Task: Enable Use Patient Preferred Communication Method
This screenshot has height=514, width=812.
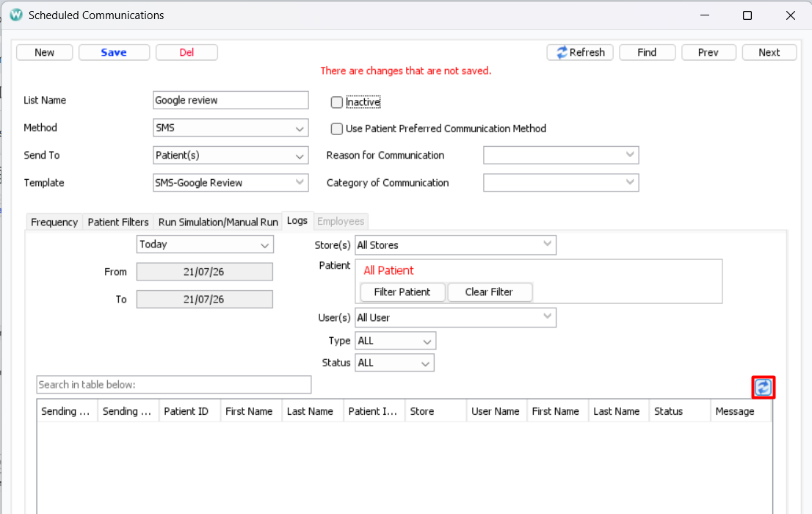Action: pos(336,128)
